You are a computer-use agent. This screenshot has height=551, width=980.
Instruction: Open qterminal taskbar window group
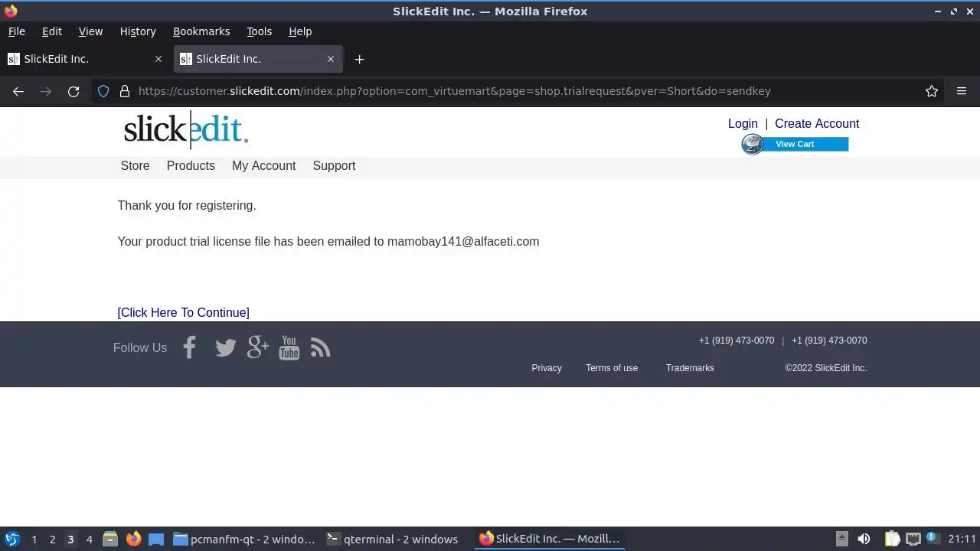[393, 539]
